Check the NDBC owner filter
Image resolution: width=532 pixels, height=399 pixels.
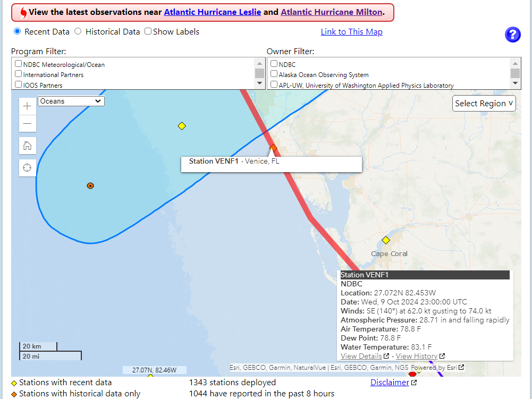[274, 64]
